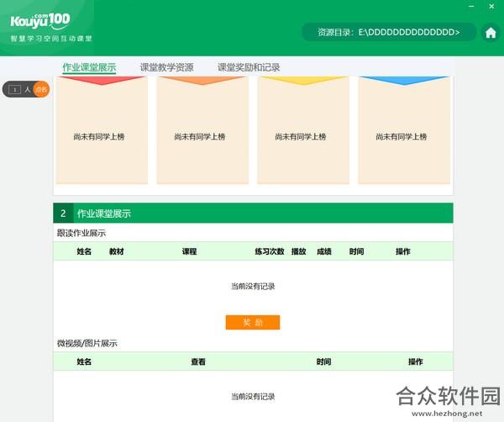Click the 成绩 column header
Screen dimensions: 504x422
324,251
